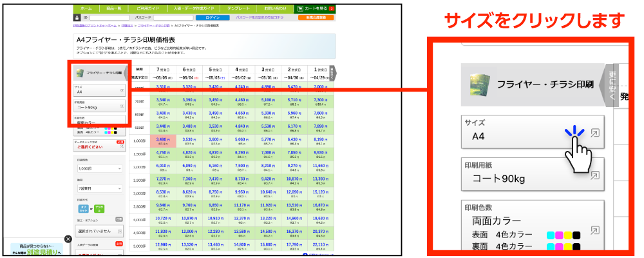Select the 22,110円 price in the 5,000部 row
The height and width of the screenshot is (258, 644).
click(x=321, y=246)
